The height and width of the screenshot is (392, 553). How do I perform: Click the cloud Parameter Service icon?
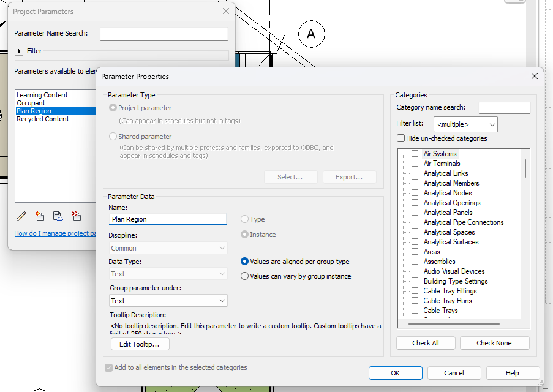(x=58, y=216)
